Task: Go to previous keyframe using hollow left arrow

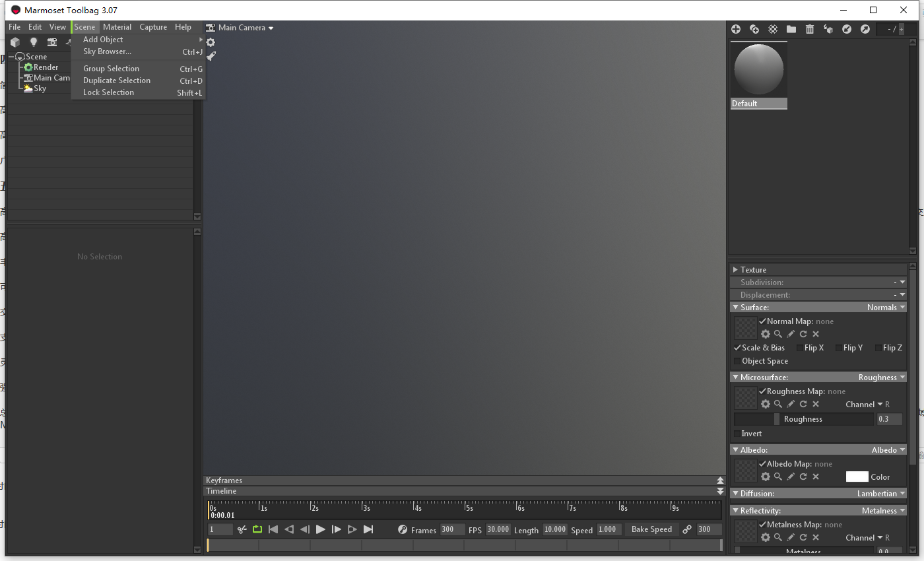Action: 289,529
